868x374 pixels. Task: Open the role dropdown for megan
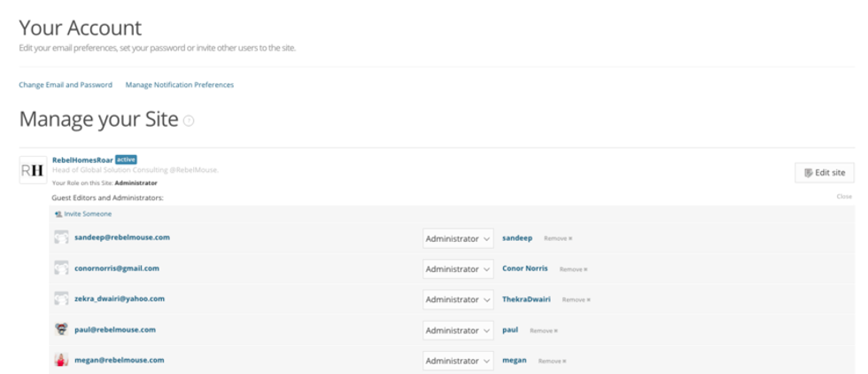(458, 361)
